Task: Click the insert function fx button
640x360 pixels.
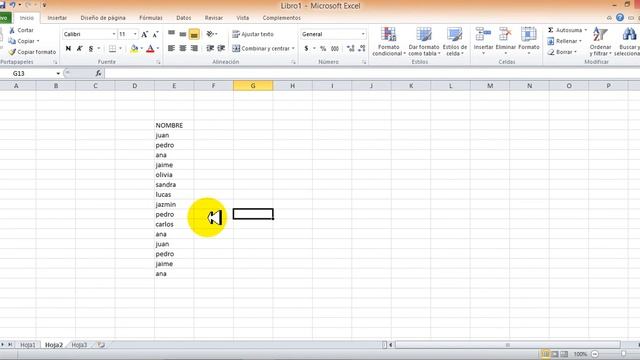Action: tap(98, 73)
